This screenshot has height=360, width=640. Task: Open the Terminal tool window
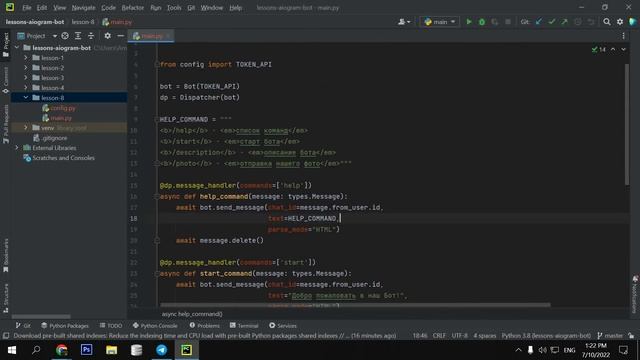click(x=244, y=326)
